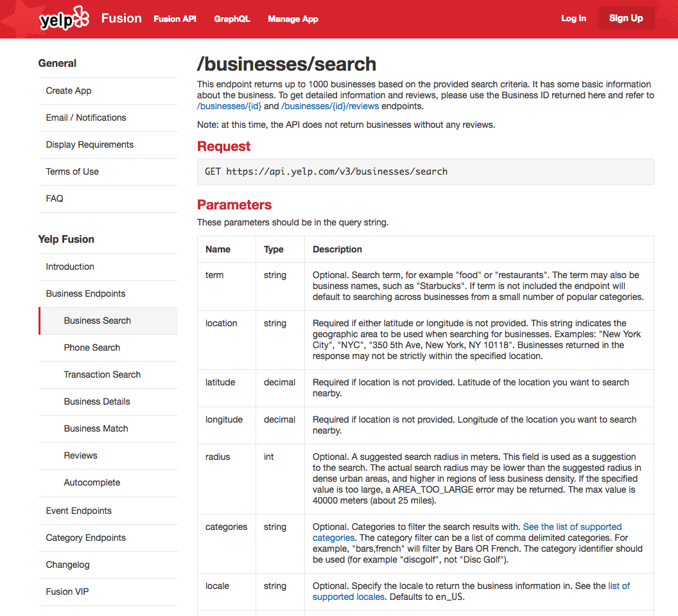The height and width of the screenshot is (616, 678).
Task: Click the 'location' parameter name cell
Action: coord(227,340)
